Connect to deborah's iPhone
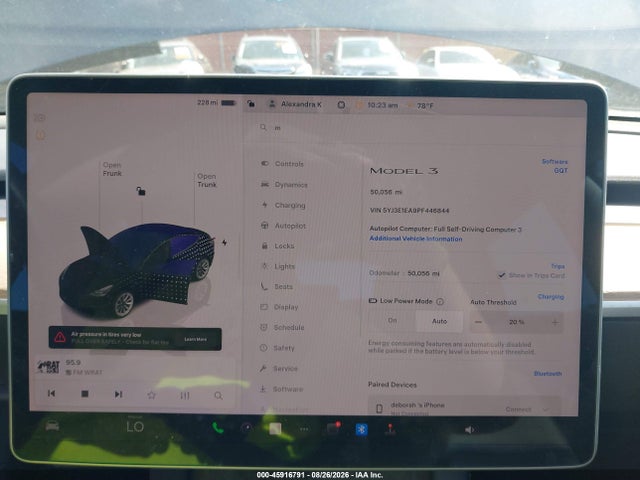640x480 pixels. pos(518,409)
